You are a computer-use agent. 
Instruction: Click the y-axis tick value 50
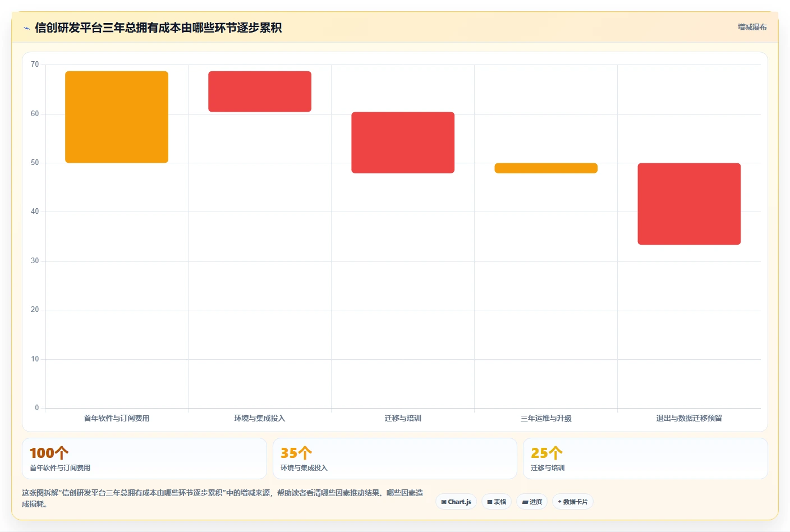pyautogui.click(x=35, y=163)
